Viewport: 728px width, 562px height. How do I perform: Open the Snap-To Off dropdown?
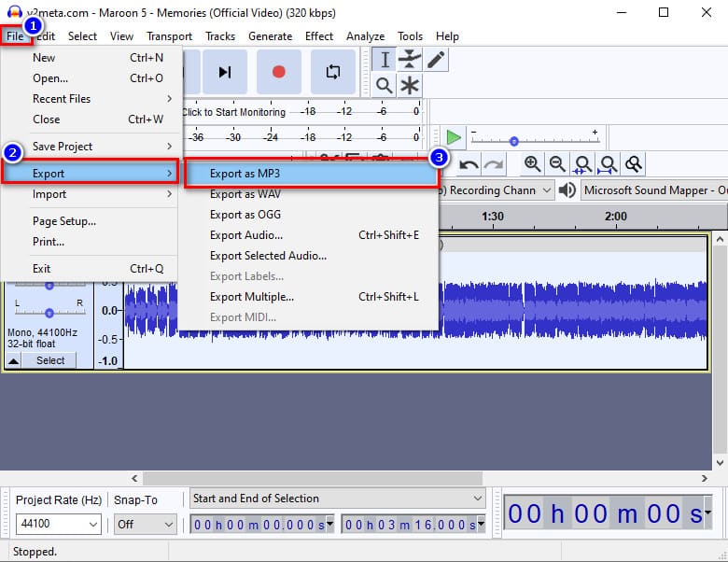146,524
